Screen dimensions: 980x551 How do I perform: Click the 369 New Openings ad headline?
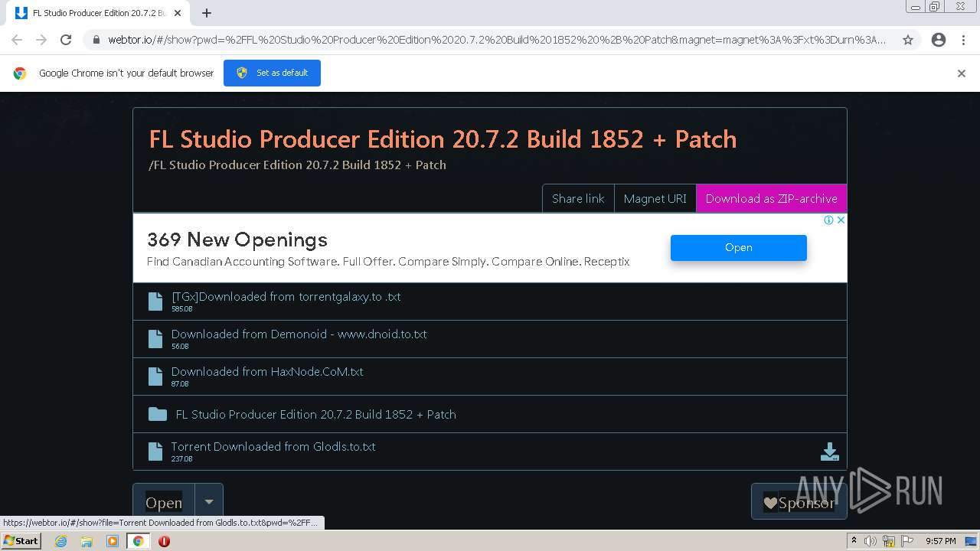(237, 240)
